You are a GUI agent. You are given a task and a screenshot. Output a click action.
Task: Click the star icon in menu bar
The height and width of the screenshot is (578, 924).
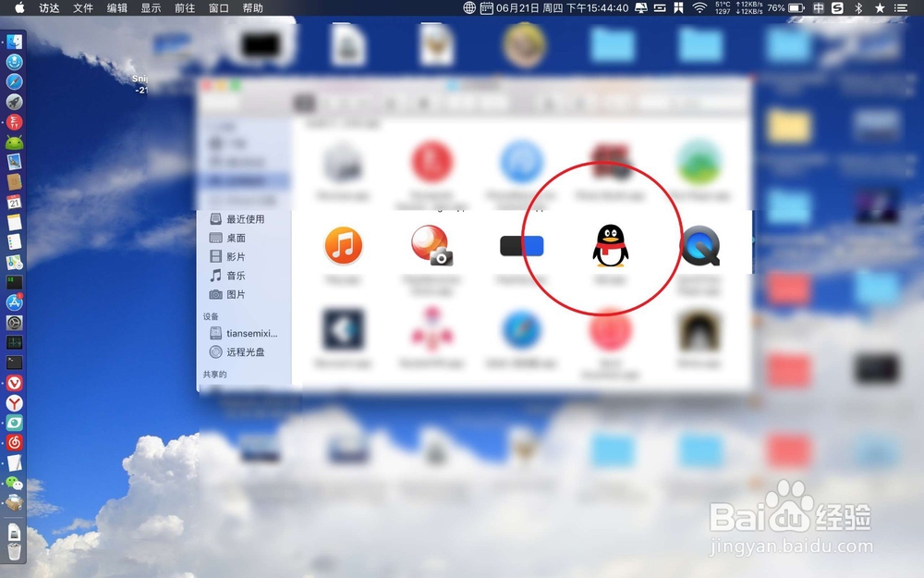(880, 7)
